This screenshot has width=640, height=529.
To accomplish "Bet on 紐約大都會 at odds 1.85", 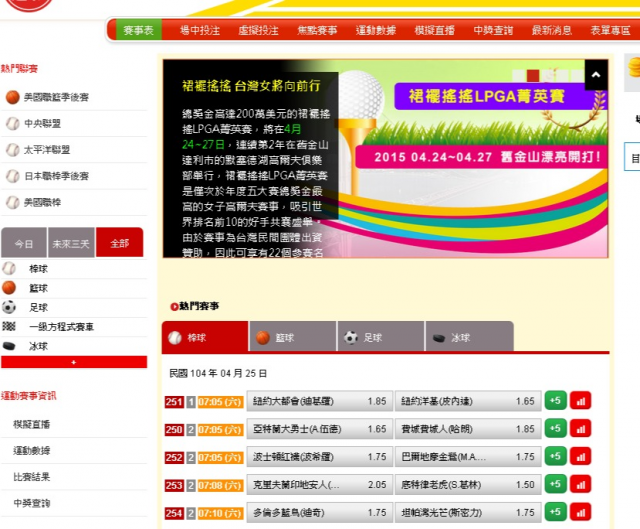I will coord(319,401).
